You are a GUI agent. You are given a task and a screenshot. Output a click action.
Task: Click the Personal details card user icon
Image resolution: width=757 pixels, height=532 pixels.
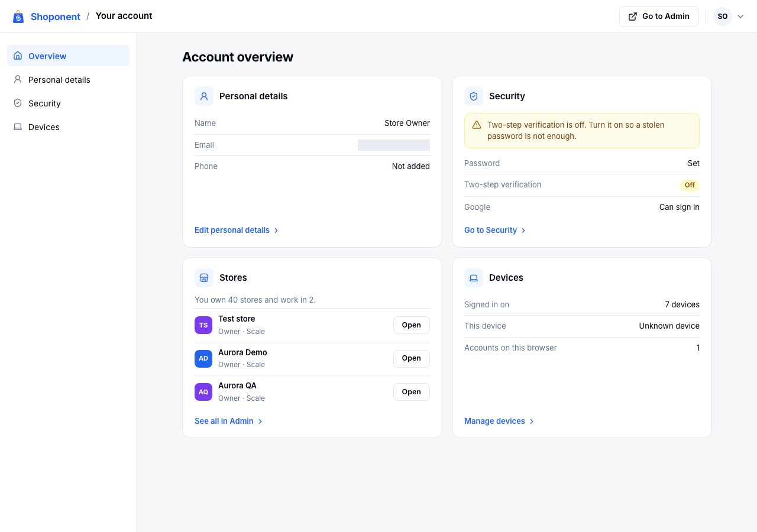[x=204, y=96]
